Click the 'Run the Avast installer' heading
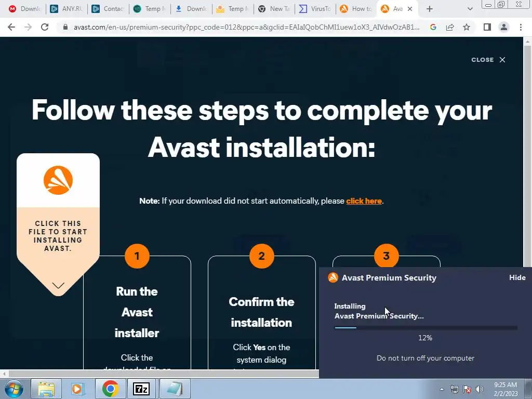This screenshot has height=399, width=532. [137, 312]
